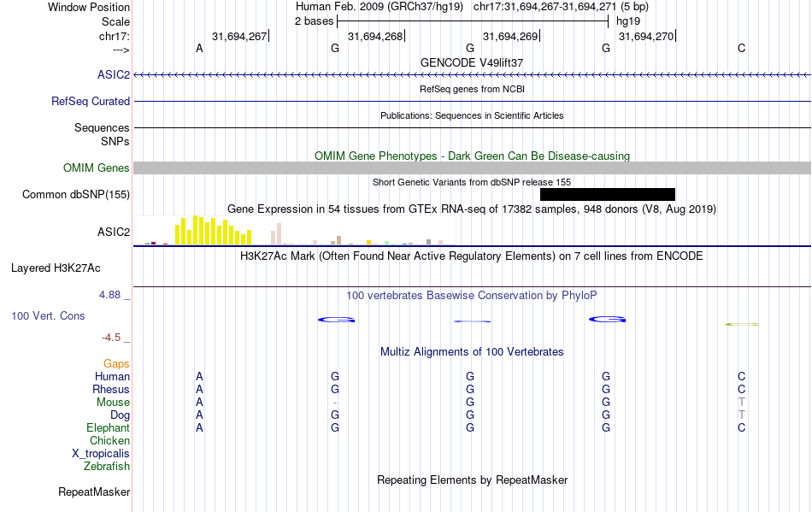Click the olive negative PhyloP logo
The image size is (812, 512).
742,324
